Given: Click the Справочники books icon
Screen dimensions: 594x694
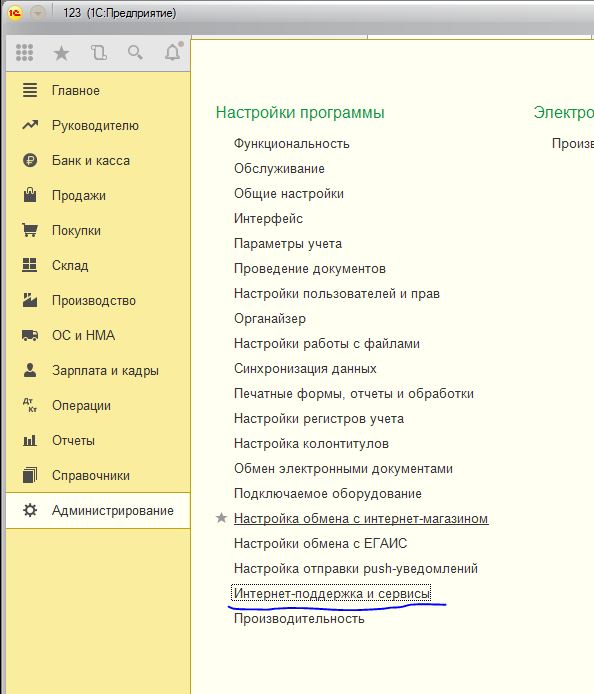Looking at the screenshot, I should coord(30,475).
